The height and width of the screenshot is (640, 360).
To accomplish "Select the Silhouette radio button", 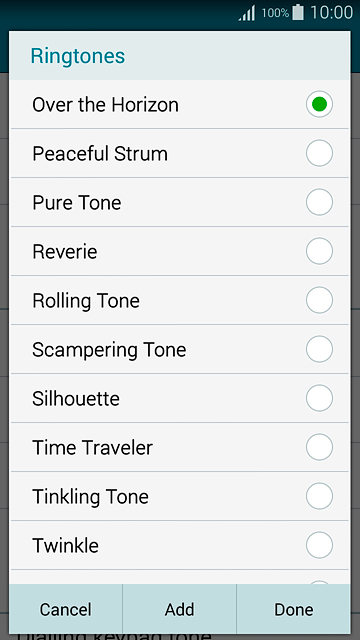I will click(319, 398).
